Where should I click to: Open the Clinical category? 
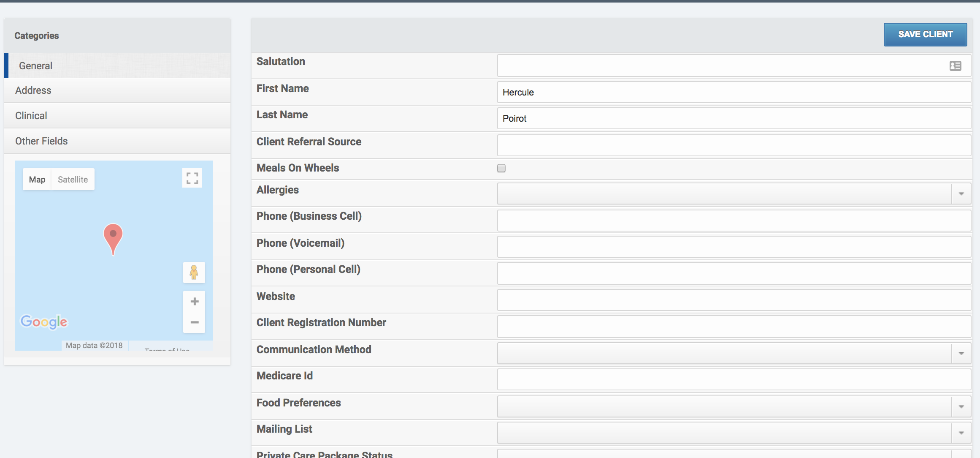[x=31, y=116]
